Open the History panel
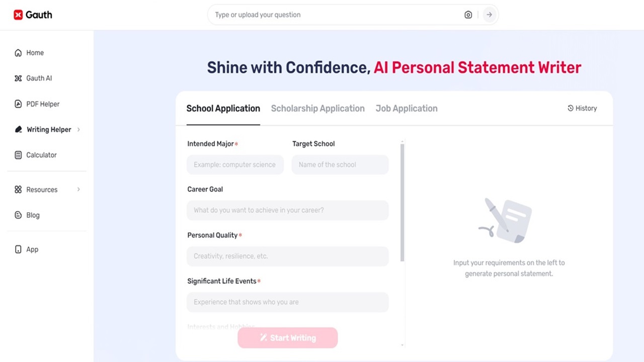 (582, 108)
